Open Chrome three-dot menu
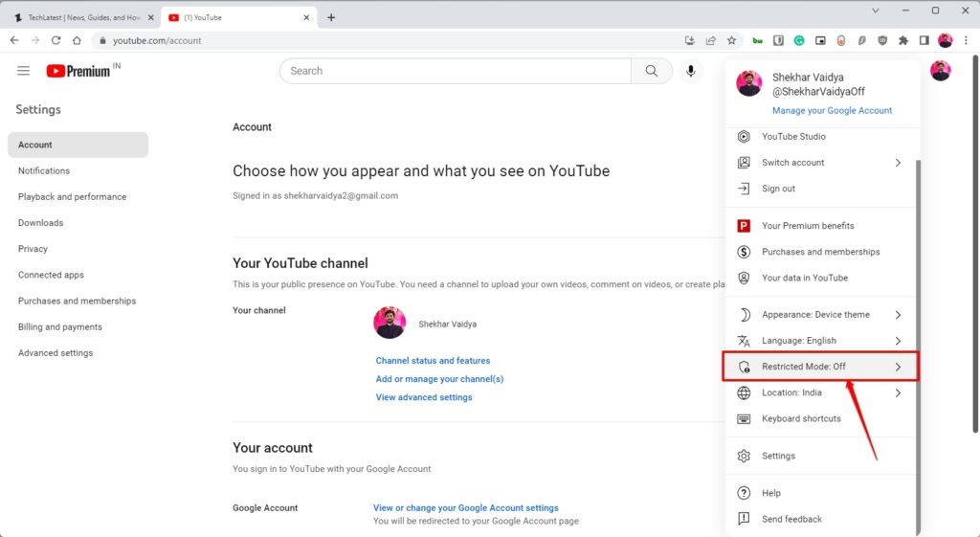The height and width of the screenshot is (537, 980). [967, 40]
